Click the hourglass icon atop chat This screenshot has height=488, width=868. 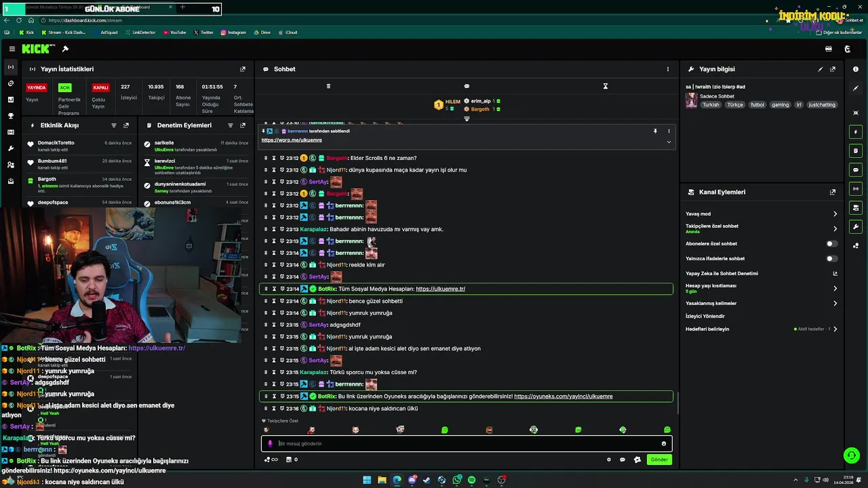pyautogui.click(x=606, y=86)
